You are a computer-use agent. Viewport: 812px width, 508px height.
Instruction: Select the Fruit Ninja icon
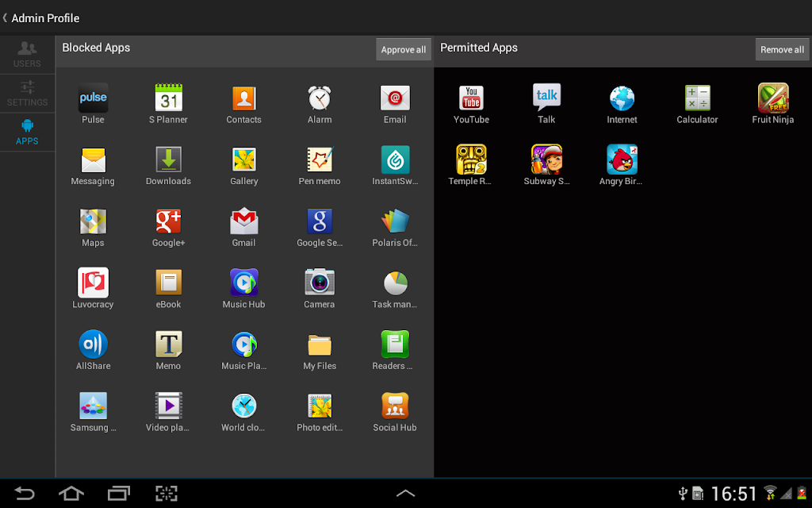[x=773, y=98]
